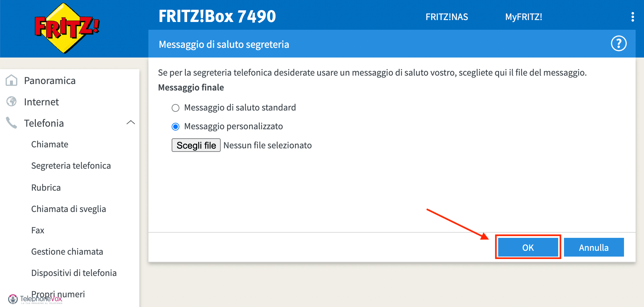
Task: Open Rubrica in sidebar
Action: 46,187
